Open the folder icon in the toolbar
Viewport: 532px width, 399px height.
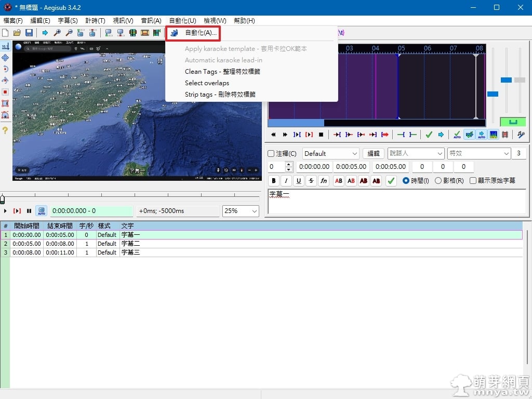click(x=17, y=33)
